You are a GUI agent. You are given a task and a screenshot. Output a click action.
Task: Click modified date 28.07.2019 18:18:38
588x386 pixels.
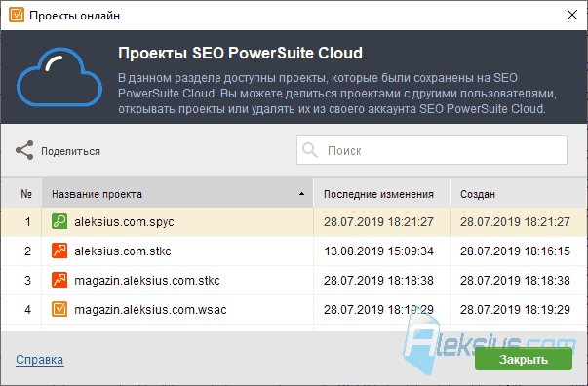378,281
